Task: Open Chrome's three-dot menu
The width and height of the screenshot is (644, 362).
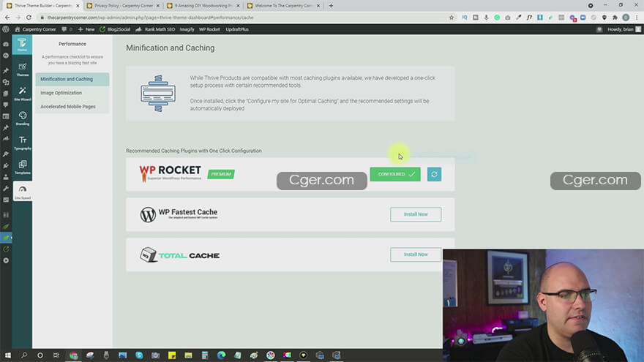Action: click(637, 18)
